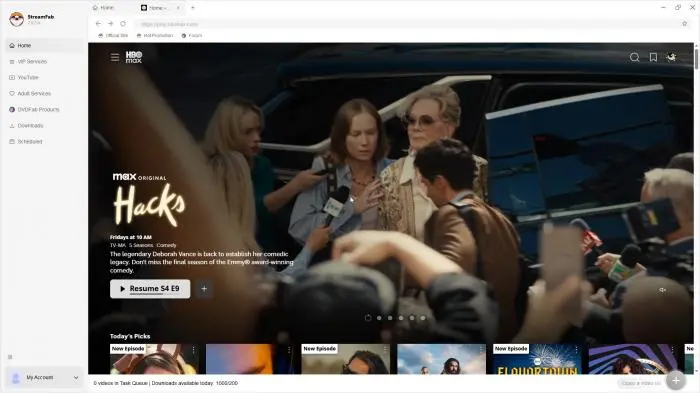Click the small icon above My Account

10,357
